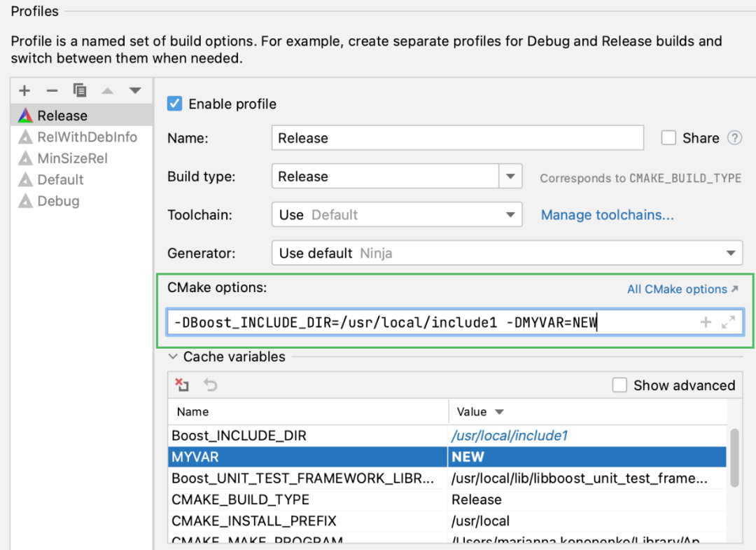Click the revert arrow in Cache variables toolbar
The height and width of the screenshot is (550, 756).
(x=210, y=385)
